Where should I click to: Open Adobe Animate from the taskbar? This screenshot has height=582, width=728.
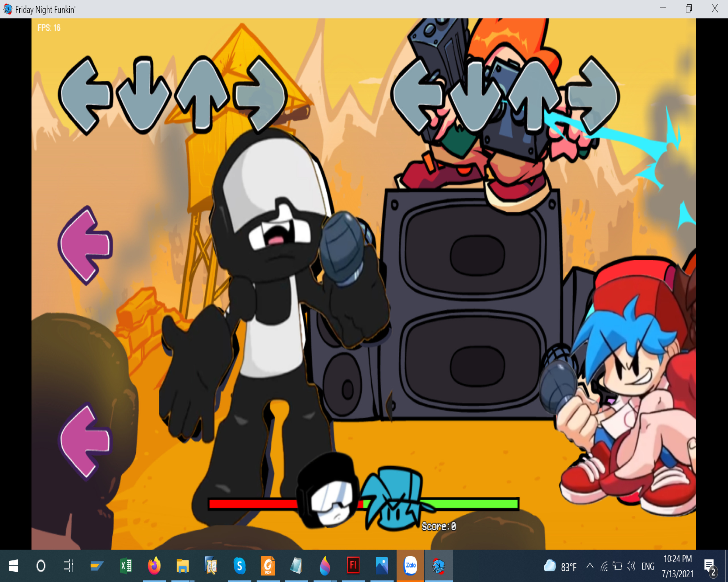[x=353, y=566]
